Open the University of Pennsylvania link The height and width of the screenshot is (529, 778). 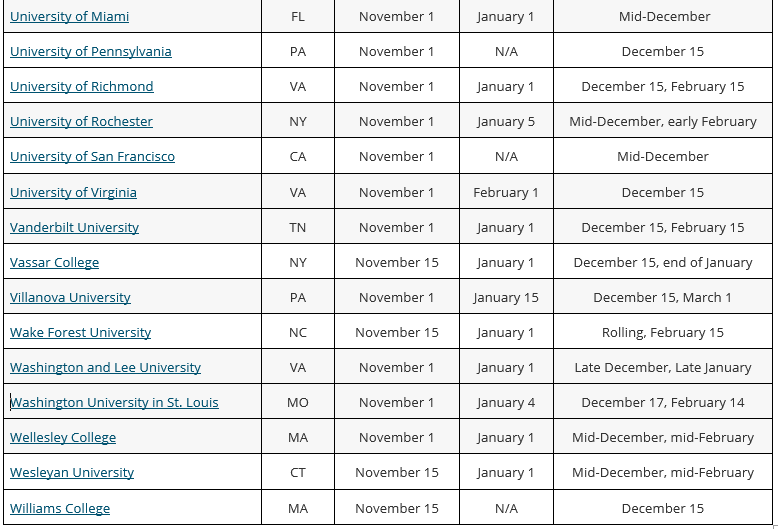point(91,52)
